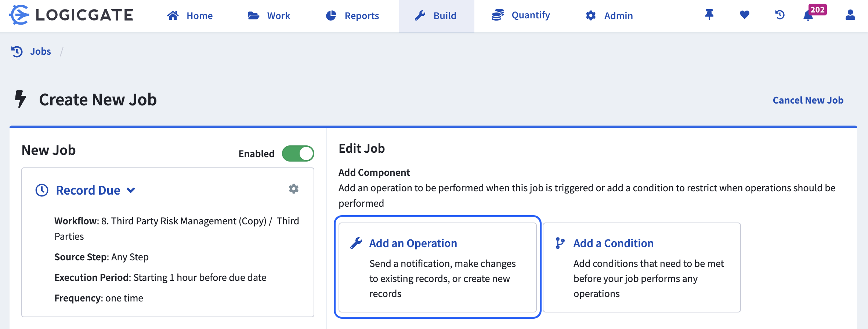Expand the Record Due dropdown chevron
The width and height of the screenshot is (868, 329).
click(x=131, y=190)
